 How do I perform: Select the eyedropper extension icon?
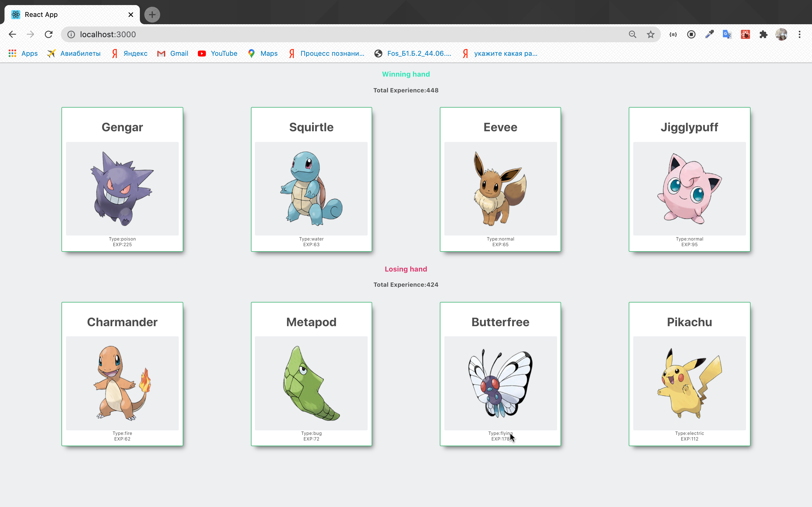[709, 34]
